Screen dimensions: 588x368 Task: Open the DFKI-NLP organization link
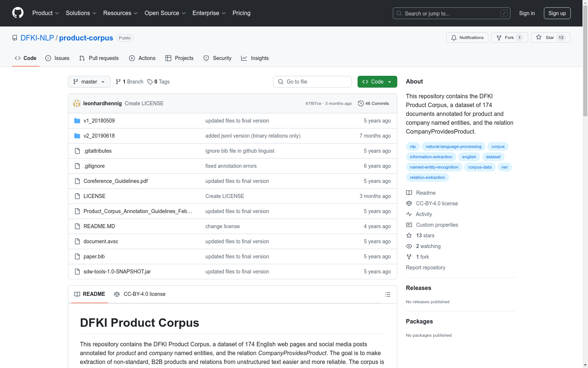point(37,38)
